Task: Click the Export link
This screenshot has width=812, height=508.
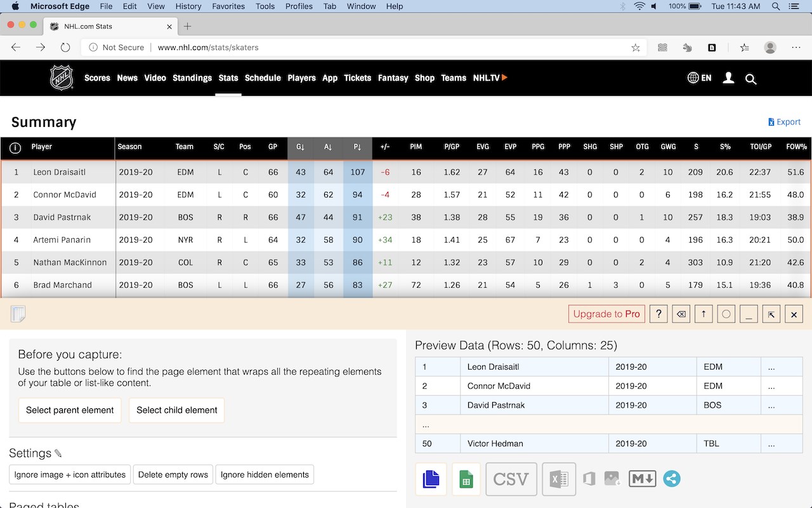Action: click(784, 122)
